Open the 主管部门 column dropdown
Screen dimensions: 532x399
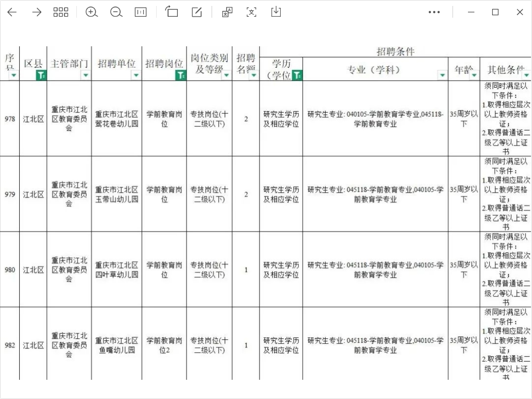pos(85,75)
